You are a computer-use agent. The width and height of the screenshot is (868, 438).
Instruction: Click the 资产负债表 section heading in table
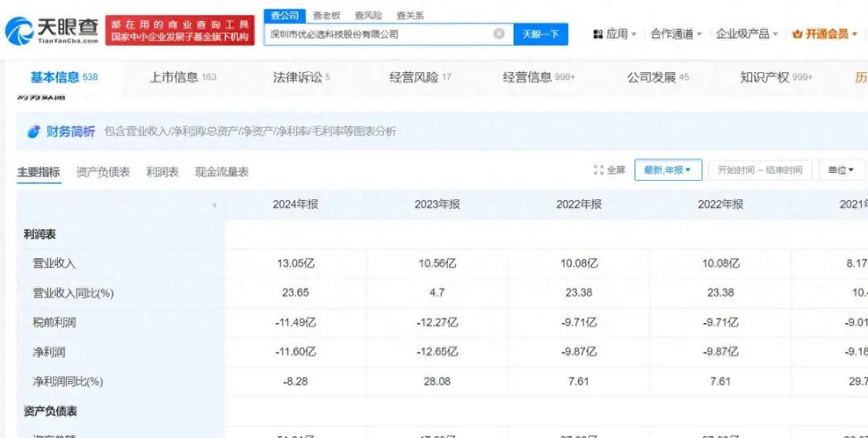[51, 411]
